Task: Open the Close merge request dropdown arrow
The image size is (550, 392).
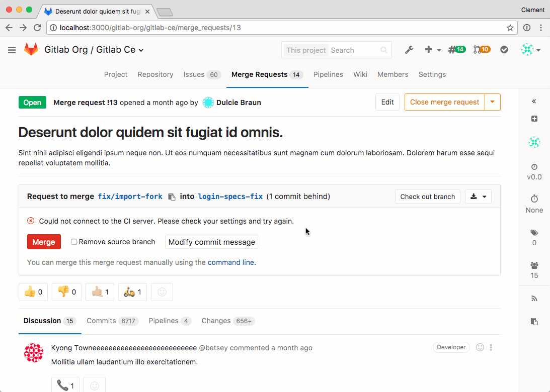Action: [492, 102]
